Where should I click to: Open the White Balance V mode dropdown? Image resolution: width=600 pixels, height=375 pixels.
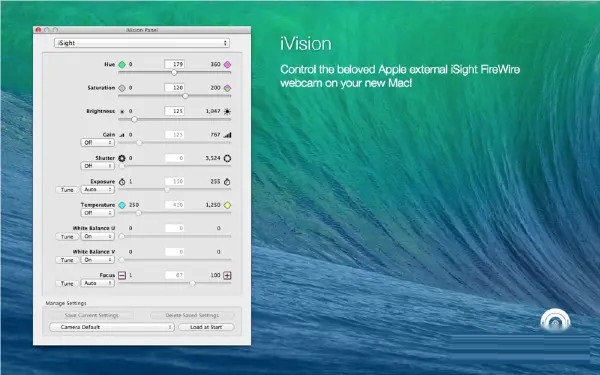point(98,260)
